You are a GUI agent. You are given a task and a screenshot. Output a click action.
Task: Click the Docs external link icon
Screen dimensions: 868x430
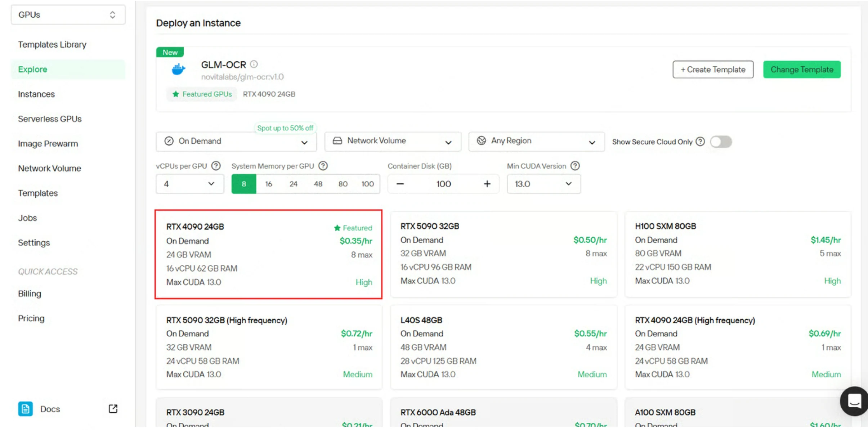click(113, 408)
